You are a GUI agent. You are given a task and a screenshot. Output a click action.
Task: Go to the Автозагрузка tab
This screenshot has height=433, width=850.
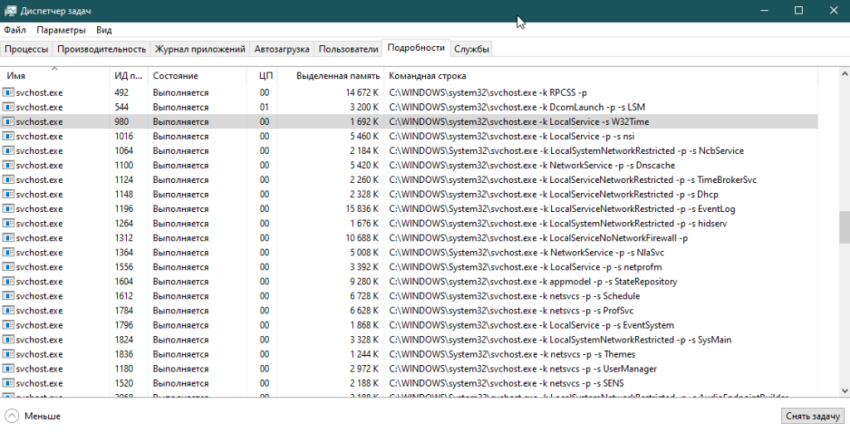pyautogui.click(x=282, y=49)
